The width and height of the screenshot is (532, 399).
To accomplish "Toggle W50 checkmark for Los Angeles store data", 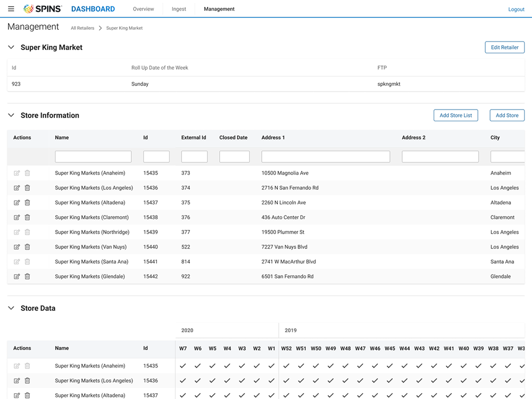I will pos(316,381).
